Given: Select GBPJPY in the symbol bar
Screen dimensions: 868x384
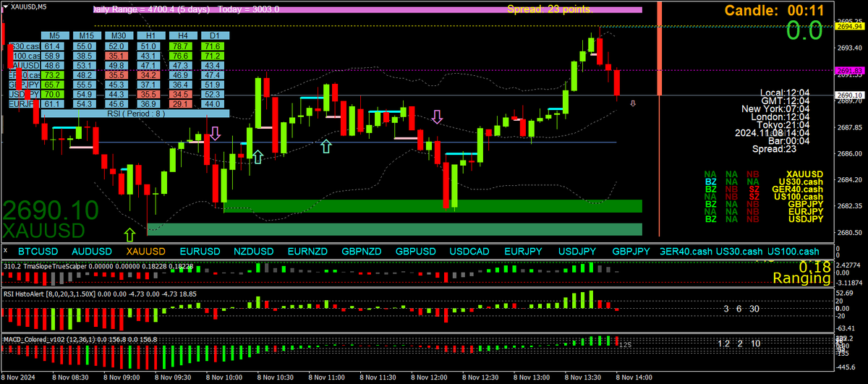Looking at the screenshot, I should 631,251.
